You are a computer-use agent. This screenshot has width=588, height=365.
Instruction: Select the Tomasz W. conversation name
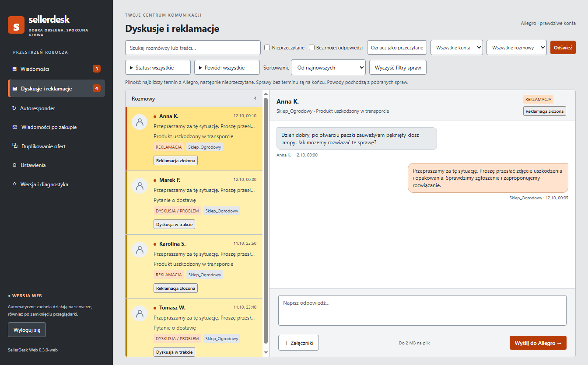click(x=172, y=308)
